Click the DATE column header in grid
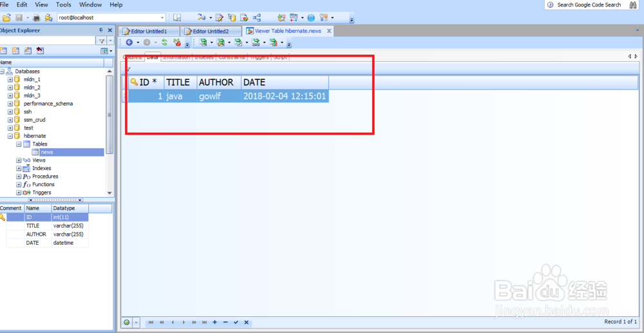This screenshot has height=333, width=644. tap(285, 82)
